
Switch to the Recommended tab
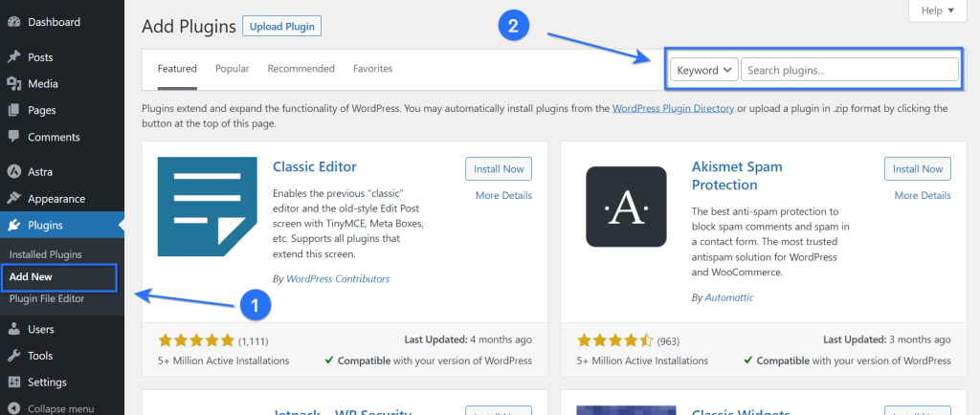pyautogui.click(x=301, y=69)
